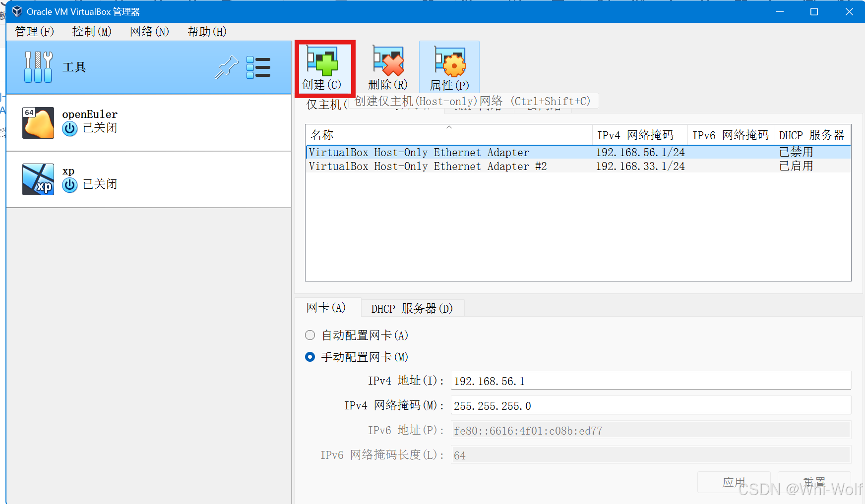Maximize the VirtualBox manager window
Screen dimensions: 865x504
[814, 11]
